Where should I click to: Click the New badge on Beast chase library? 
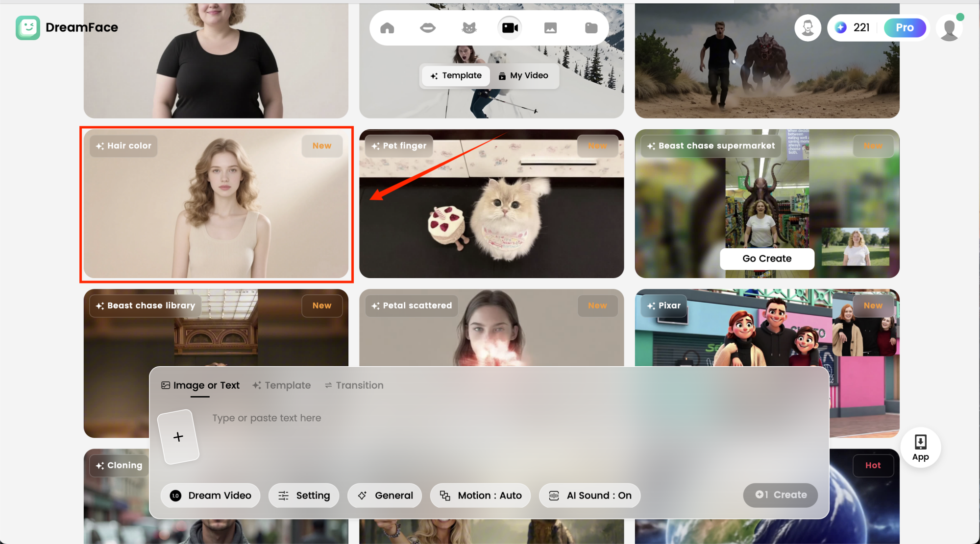click(322, 306)
